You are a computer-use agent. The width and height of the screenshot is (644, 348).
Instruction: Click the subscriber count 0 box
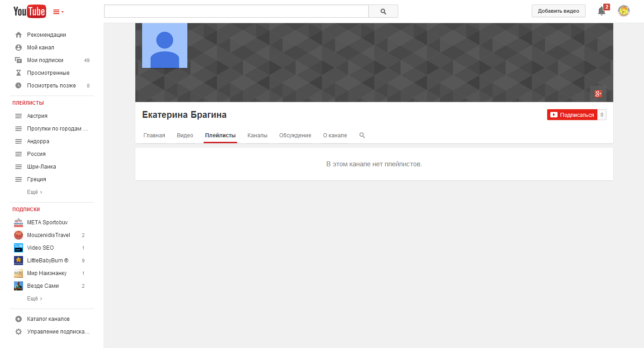602,115
